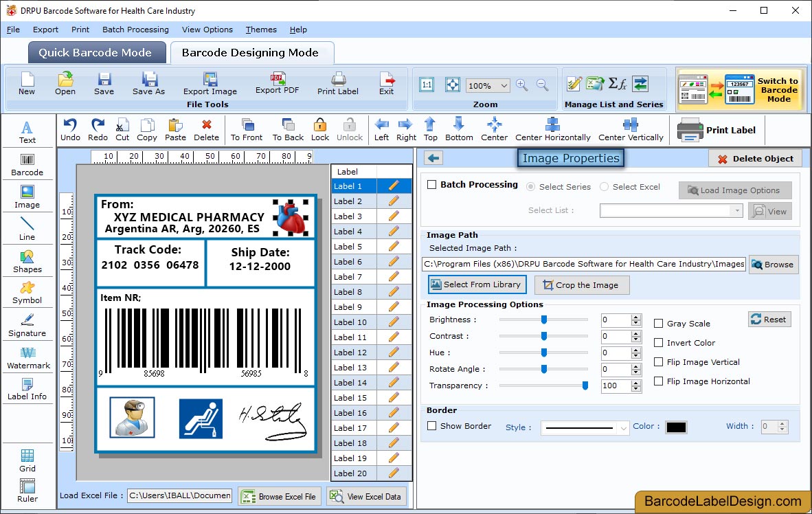812x514 pixels.
Task: Open the Themes menu
Action: (x=261, y=30)
